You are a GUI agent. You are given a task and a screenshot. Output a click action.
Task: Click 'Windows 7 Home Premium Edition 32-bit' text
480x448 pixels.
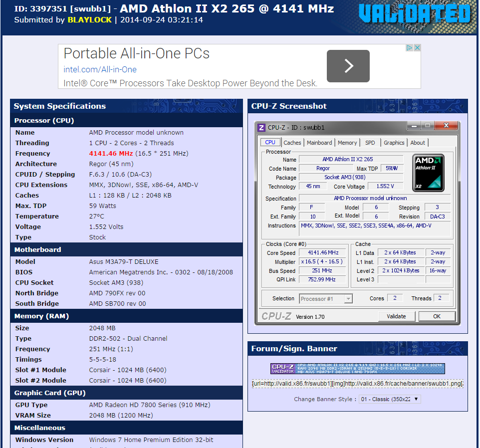click(151, 440)
